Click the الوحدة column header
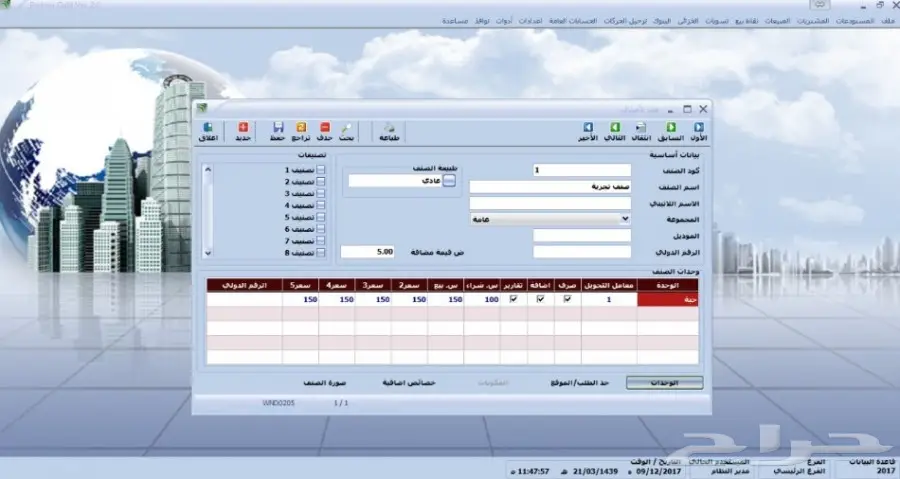This screenshot has width=900, height=479. (668, 285)
